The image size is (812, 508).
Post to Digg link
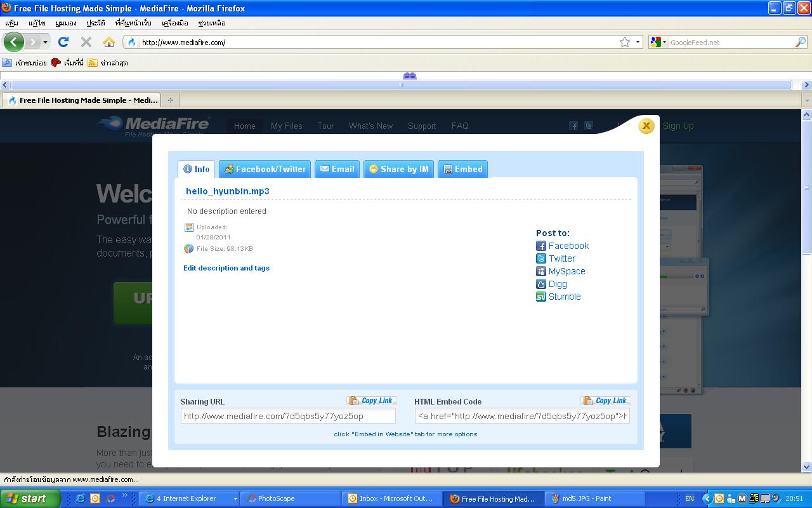point(558,284)
